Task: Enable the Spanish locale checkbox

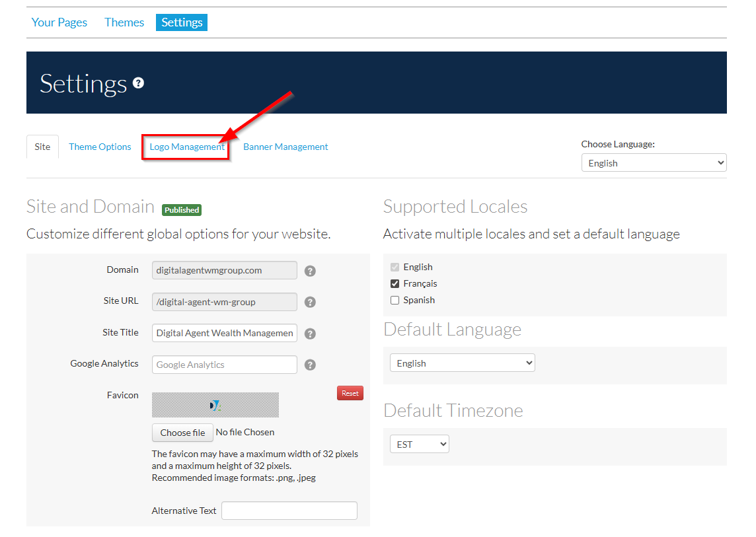Action: 395,301
